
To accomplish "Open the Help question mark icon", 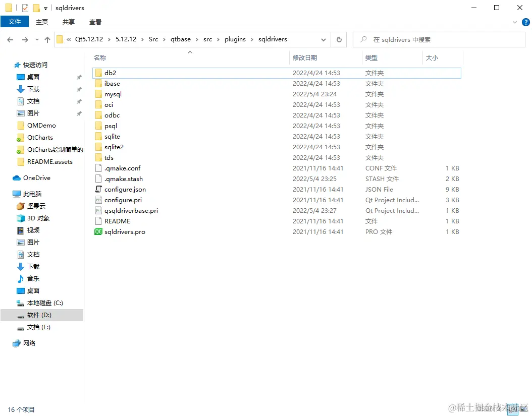I will pyautogui.click(x=525, y=22).
